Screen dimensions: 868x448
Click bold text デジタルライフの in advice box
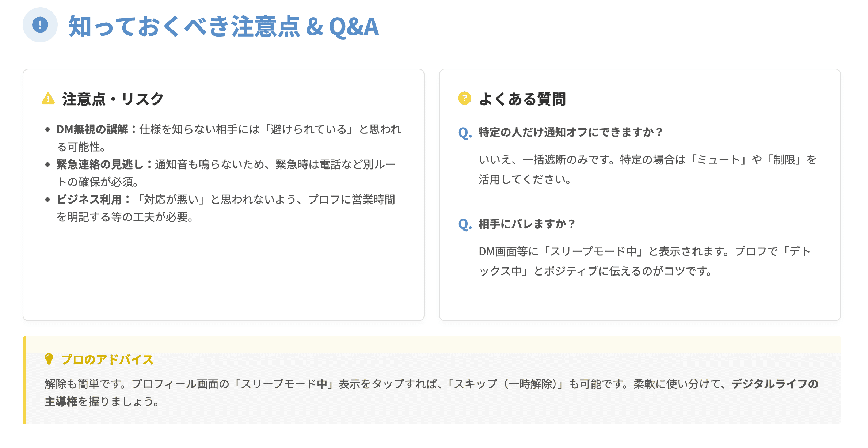(774, 384)
